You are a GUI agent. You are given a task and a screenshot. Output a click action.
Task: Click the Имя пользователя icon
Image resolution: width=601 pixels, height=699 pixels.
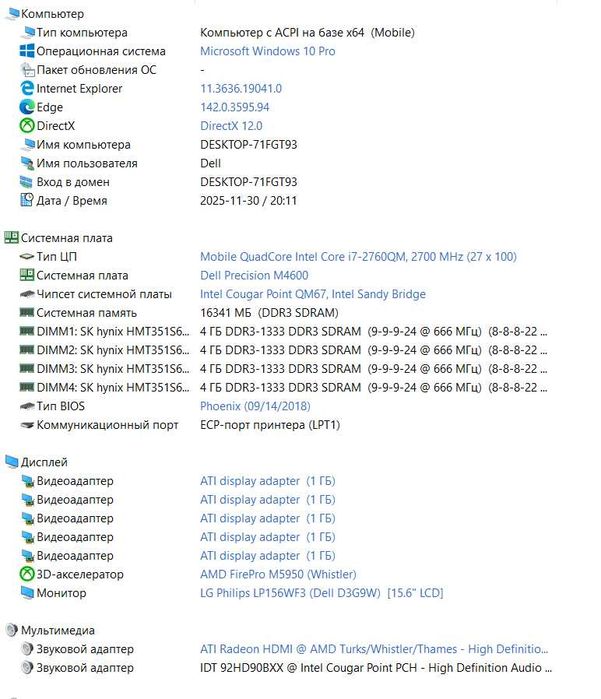pyautogui.click(x=27, y=163)
